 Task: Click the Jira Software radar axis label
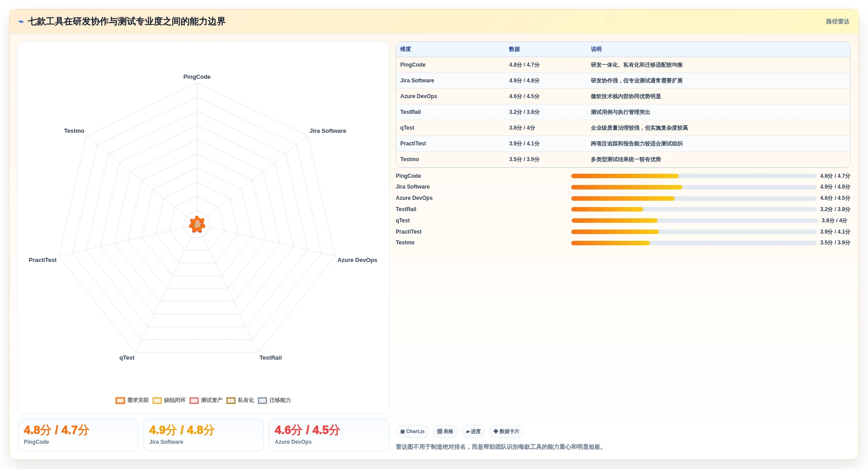(328, 131)
